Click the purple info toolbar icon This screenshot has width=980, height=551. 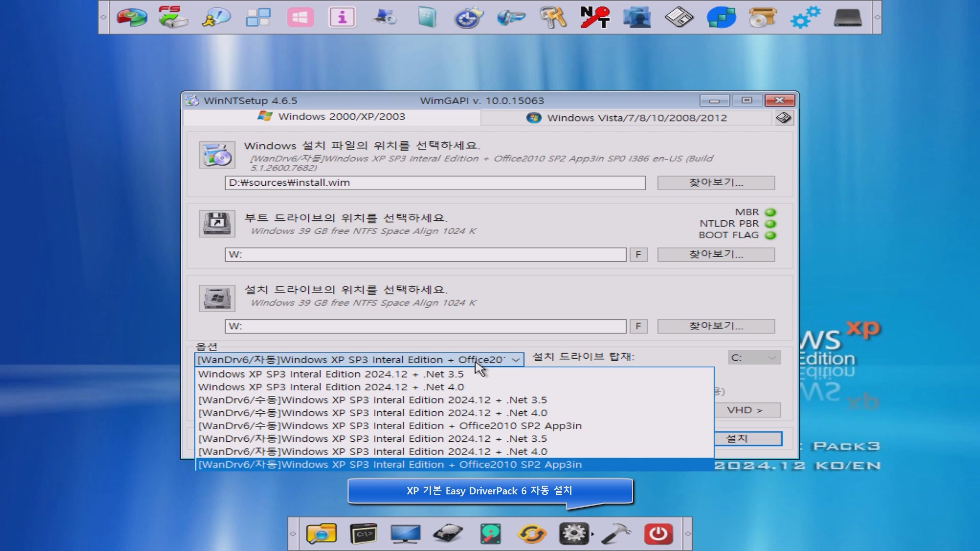coord(342,17)
